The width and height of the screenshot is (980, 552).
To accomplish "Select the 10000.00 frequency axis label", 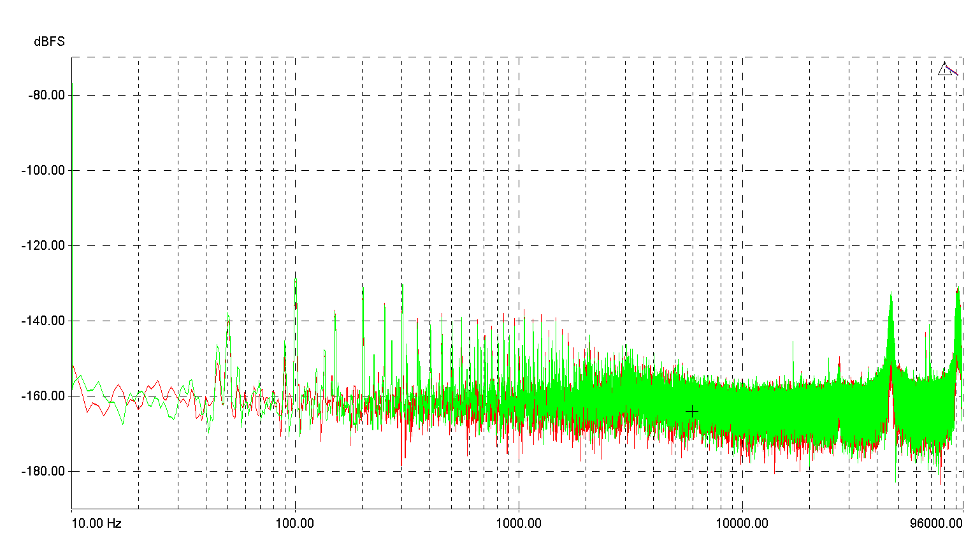I will 742,523.
